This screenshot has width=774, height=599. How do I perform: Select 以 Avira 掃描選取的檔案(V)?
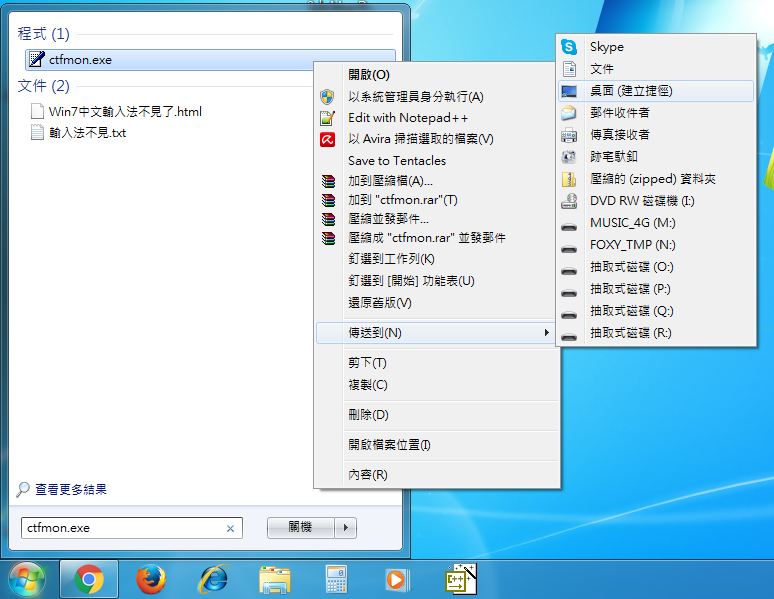[421, 139]
